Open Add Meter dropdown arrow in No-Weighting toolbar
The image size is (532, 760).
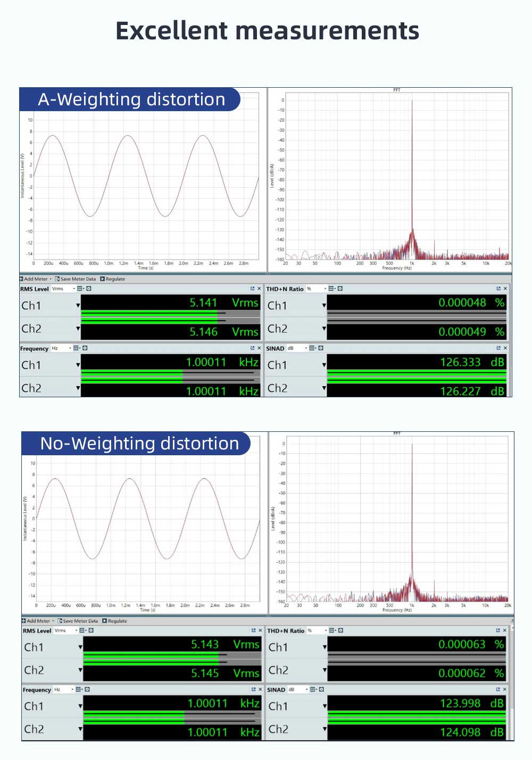53,621
